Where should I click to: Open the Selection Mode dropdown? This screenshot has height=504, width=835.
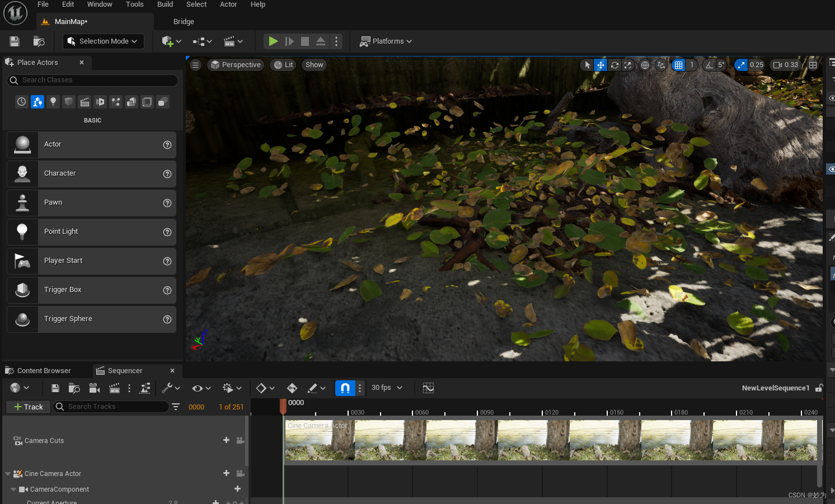[x=103, y=41]
